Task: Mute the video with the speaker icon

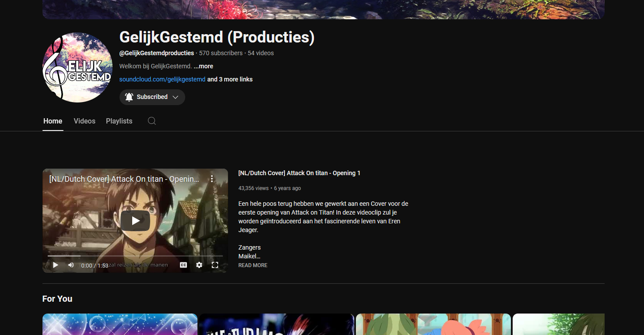Action: click(x=71, y=265)
